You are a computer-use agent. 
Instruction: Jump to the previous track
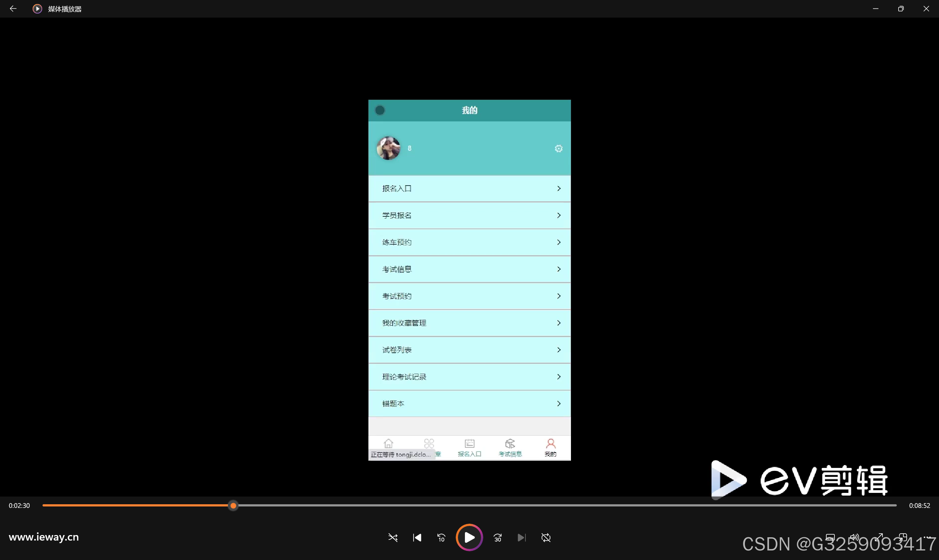point(417,537)
